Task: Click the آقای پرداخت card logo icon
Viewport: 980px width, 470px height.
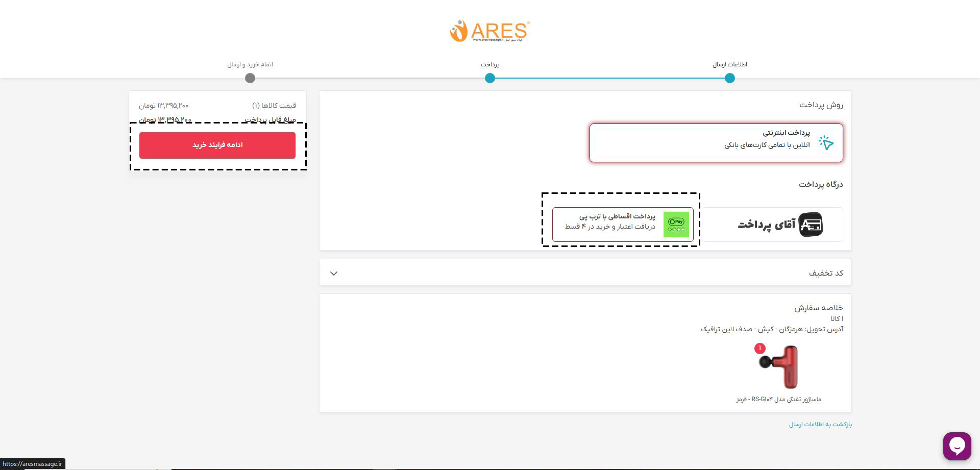Action: click(811, 225)
